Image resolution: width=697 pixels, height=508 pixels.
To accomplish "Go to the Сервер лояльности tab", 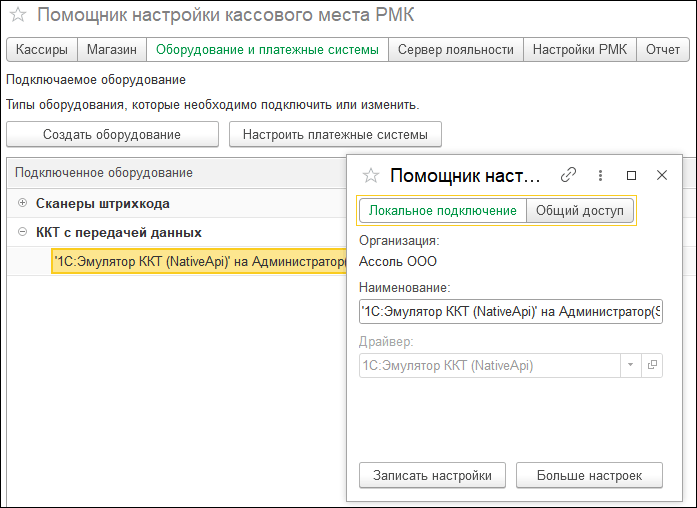I will pyautogui.click(x=455, y=49).
